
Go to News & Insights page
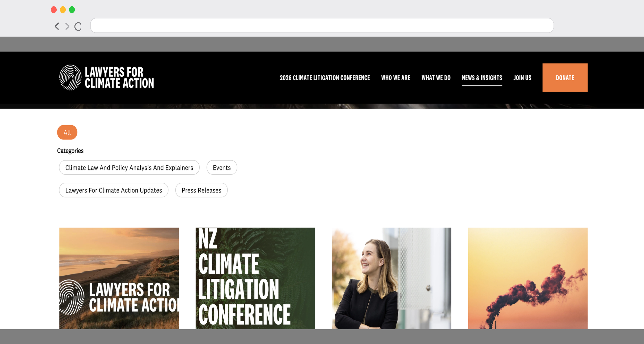point(482,78)
